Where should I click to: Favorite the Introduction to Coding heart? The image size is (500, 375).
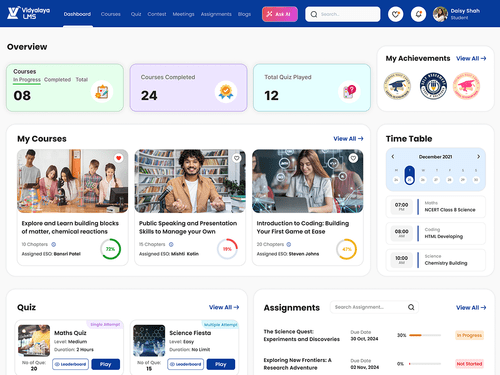pos(353,158)
